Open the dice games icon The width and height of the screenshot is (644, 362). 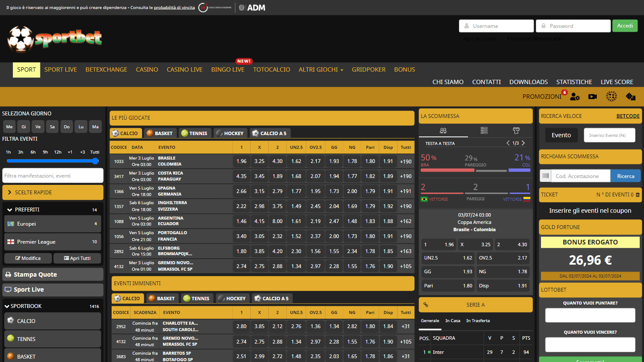[x=631, y=97]
